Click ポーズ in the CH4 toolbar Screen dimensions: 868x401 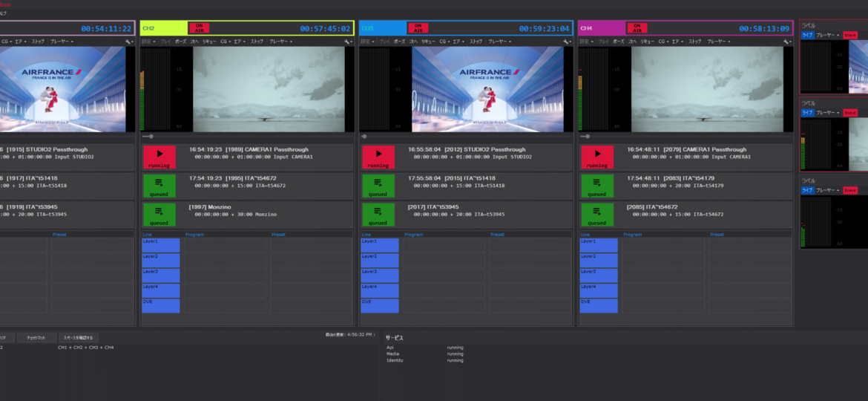[619, 42]
